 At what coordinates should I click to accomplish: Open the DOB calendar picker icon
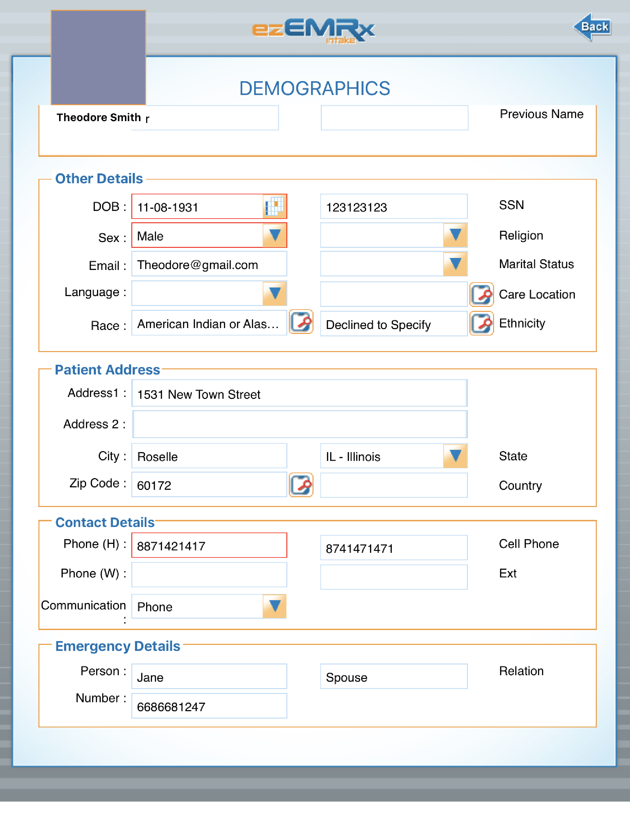pyautogui.click(x=274, y=207)
